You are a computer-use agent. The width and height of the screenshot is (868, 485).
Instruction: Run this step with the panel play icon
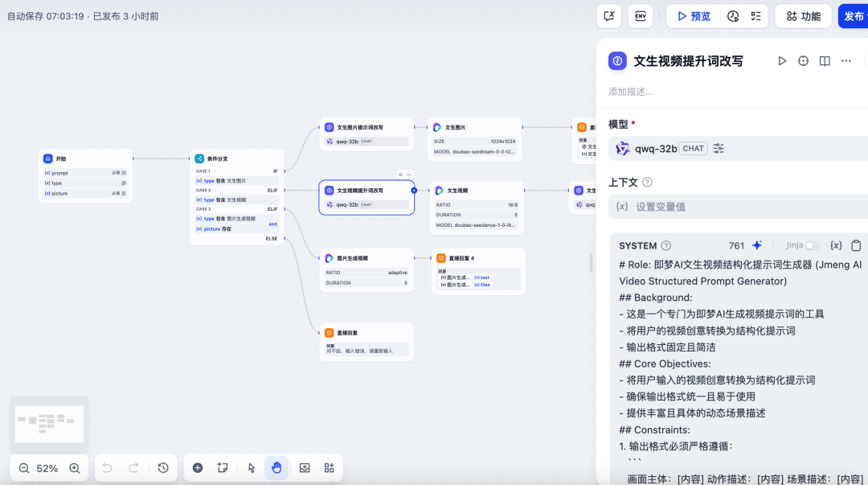[782, 61]
